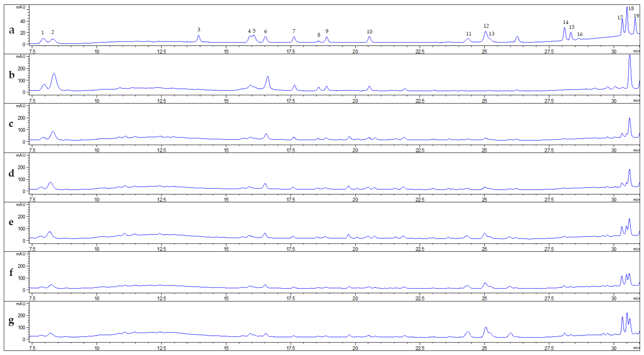Click panel letter d
644x355 pixels.
pyautogui.click(x=11, y=173)
